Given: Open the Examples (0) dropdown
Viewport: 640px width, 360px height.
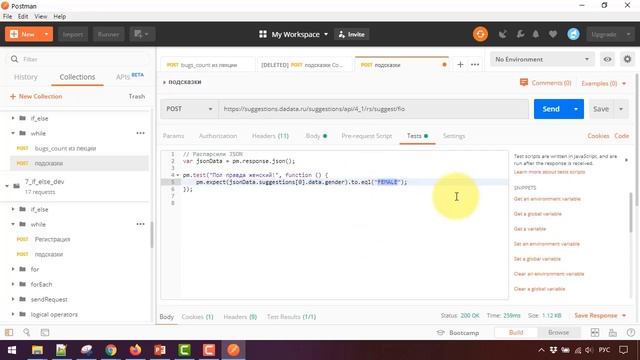Looking at the screenshot, I should click(x=603, y=83).
